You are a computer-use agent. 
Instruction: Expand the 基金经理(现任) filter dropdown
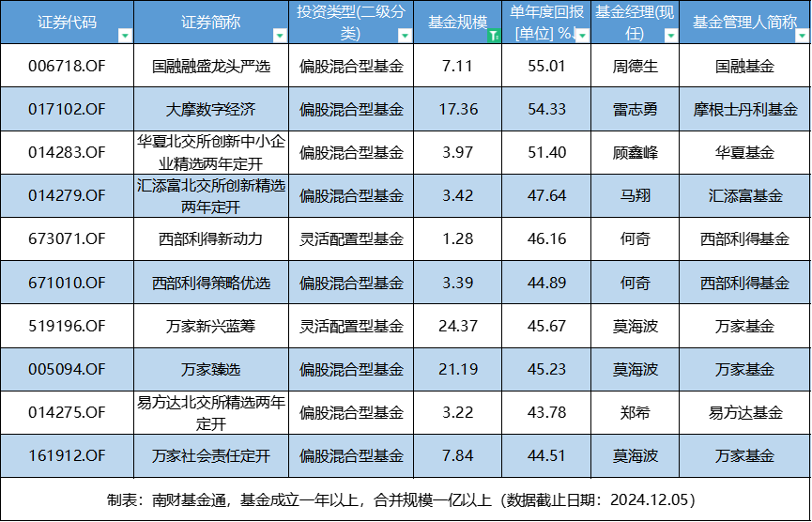[x=670, y=36]
